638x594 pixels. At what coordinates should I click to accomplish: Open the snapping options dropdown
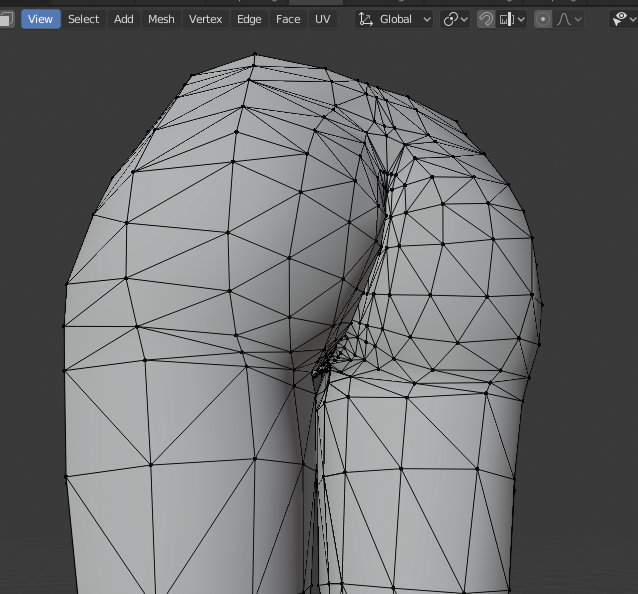(x=511, y=19)
